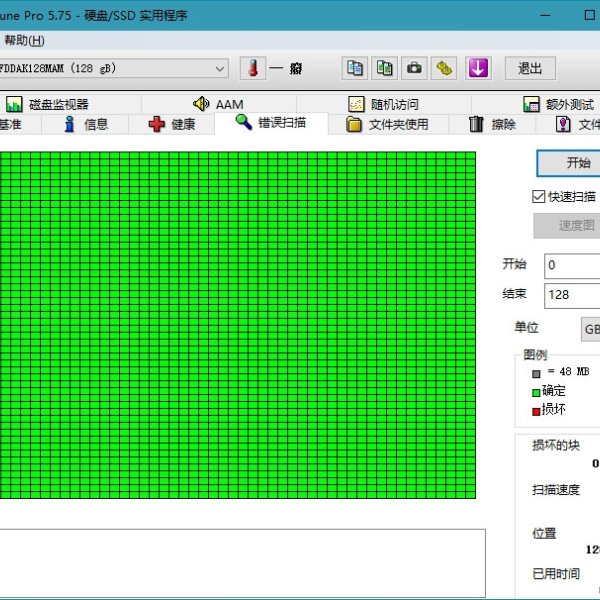Minimize the HD Tune Pro window

tap(545, 15)
